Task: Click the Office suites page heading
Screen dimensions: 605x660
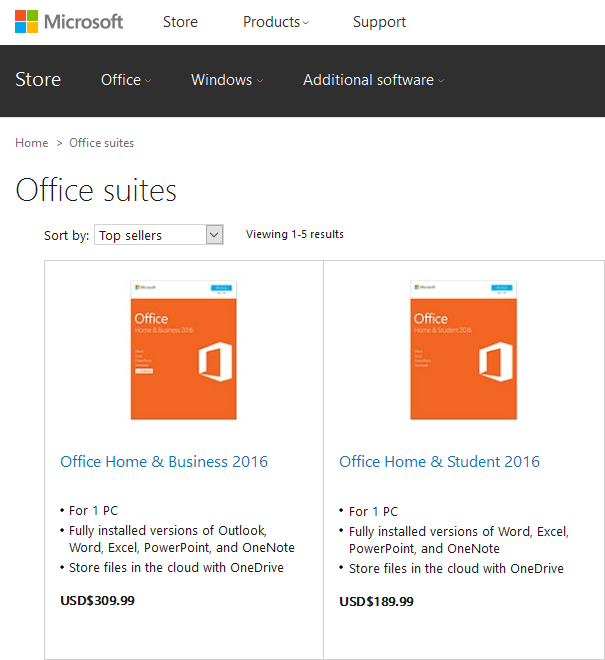Action: pos(96,190)
